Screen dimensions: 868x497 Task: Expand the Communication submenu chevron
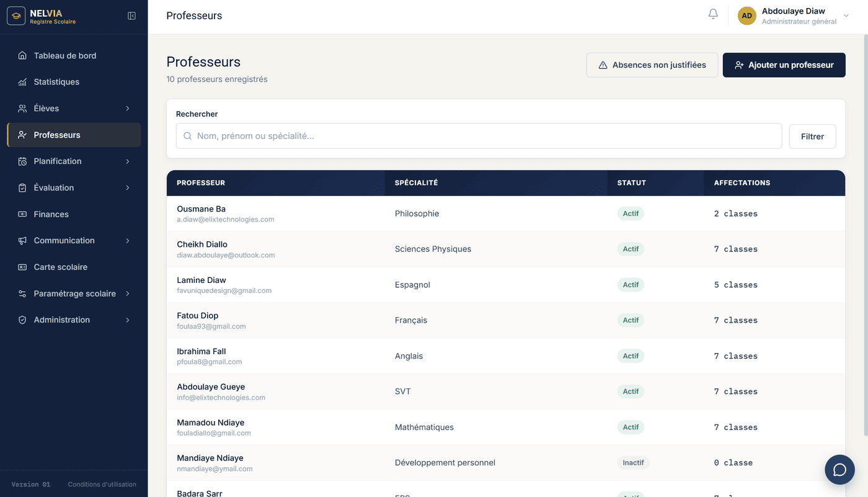pos(128,241)
